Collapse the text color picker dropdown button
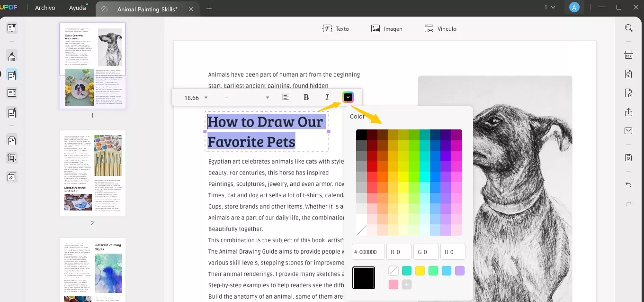Screen dimensions: 644x302 (x=348, y=97)
